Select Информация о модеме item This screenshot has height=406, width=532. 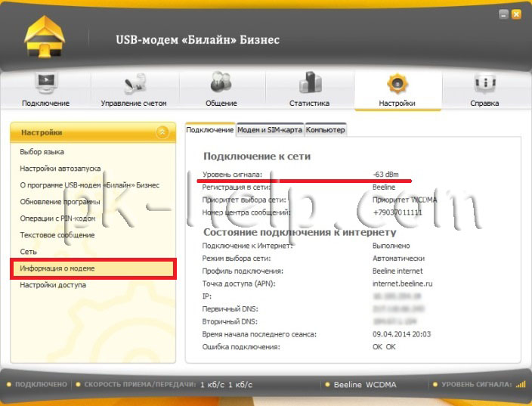tap(93, 268)
